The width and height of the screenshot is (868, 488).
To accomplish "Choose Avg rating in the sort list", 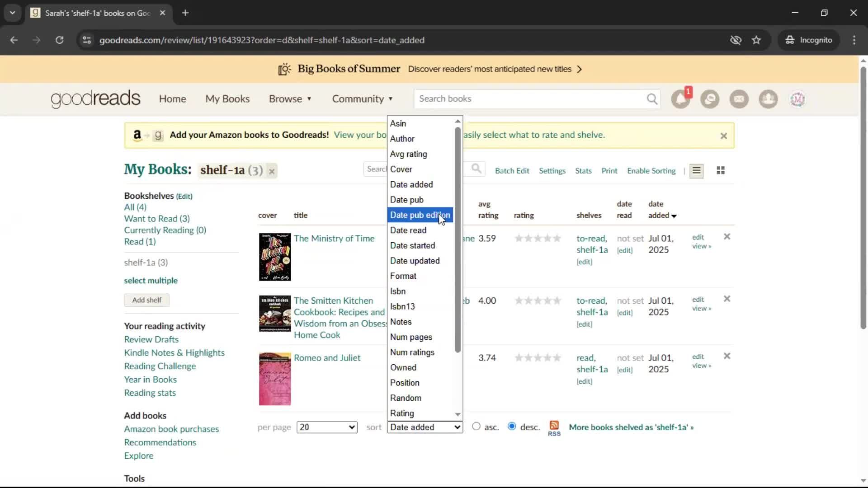I will click(x=420, y=154).
